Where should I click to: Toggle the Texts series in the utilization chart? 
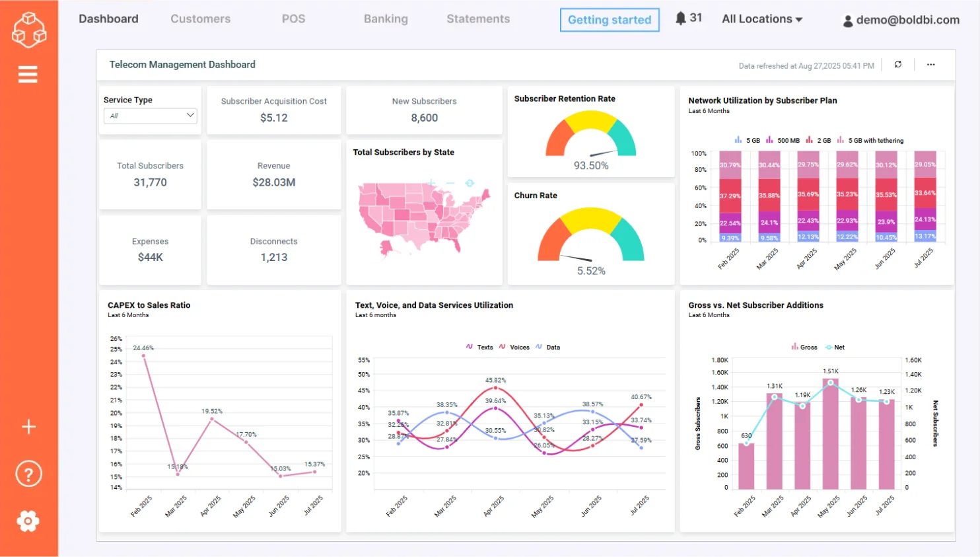tap(479, 347)
